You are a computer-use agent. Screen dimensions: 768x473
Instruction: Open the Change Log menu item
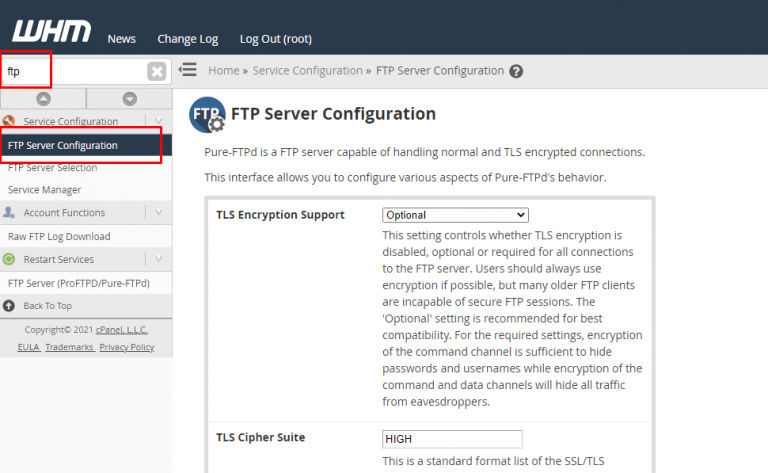click(187, 39)
